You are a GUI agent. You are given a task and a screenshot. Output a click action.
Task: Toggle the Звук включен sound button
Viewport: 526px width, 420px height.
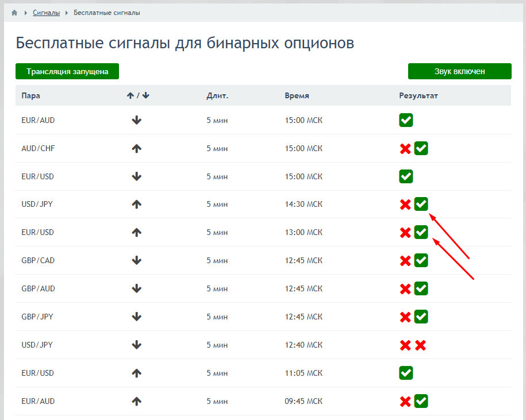[x=459, y=71]
